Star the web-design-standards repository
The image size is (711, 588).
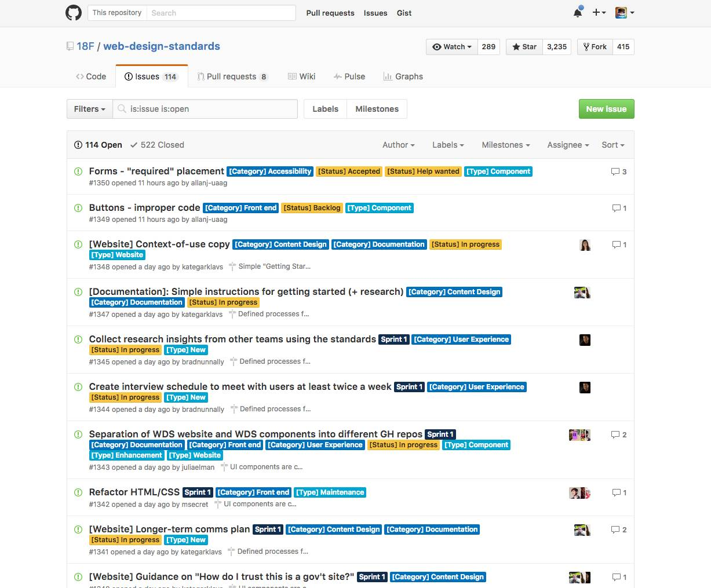524,47
